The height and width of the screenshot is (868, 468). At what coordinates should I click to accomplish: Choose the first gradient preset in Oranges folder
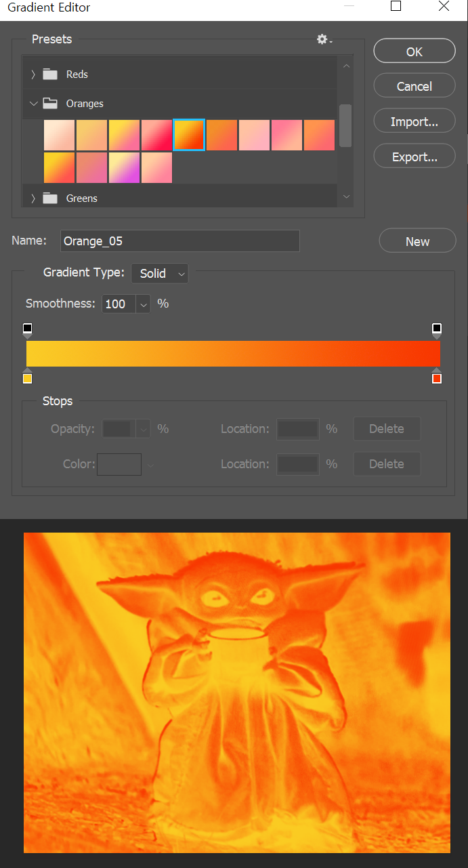tap(59, 135)
